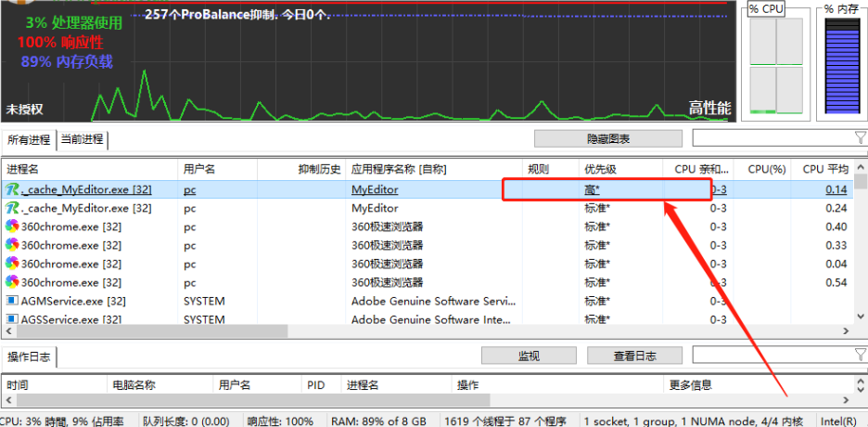Switch to the 当前进程 tab
Image resolution: width=868 pixels, height=427 pixels.
(x=82, y=139)
